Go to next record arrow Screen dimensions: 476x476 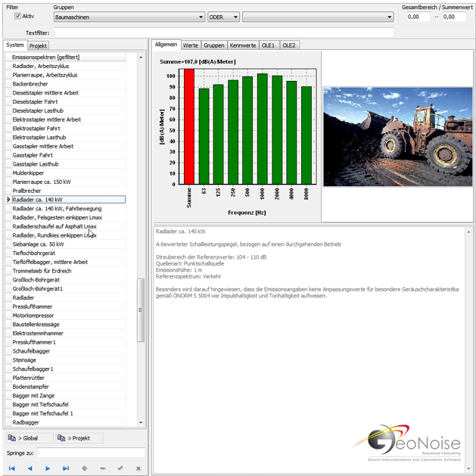point(48,468)
